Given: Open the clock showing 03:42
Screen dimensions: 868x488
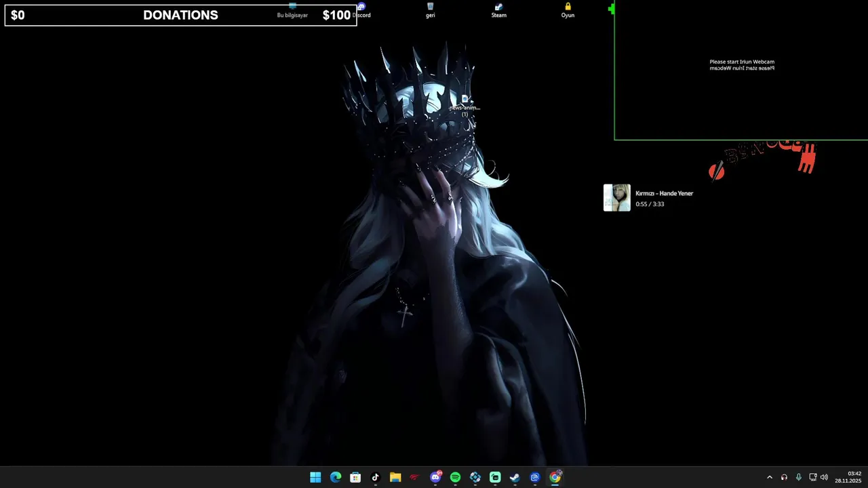Looking at the screenshot, I should click(848, 477).
